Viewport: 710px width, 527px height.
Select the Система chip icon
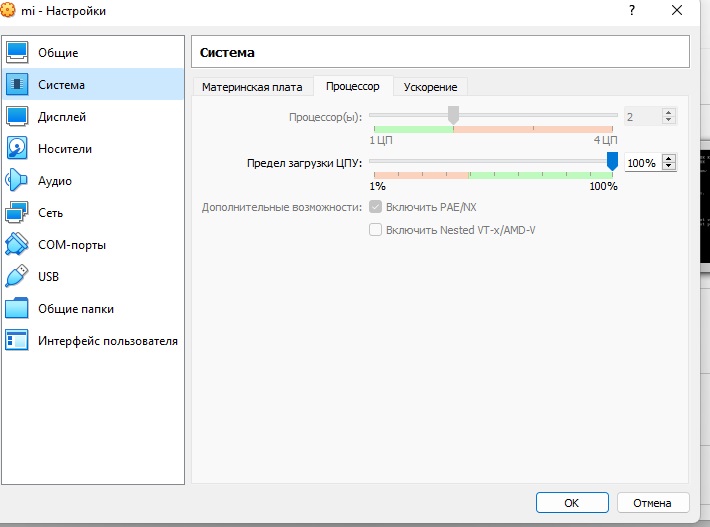click(x=18, y=84)
